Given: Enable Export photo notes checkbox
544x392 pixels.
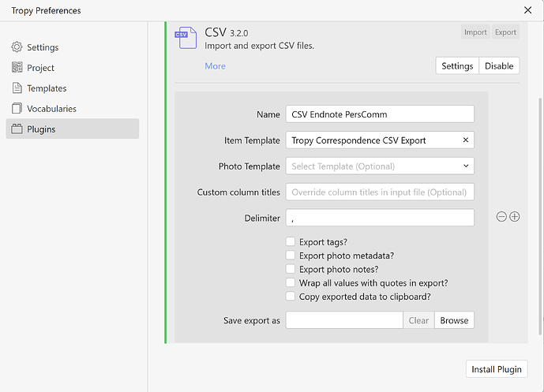Looking at the screenshot, I should coord(291,269).
